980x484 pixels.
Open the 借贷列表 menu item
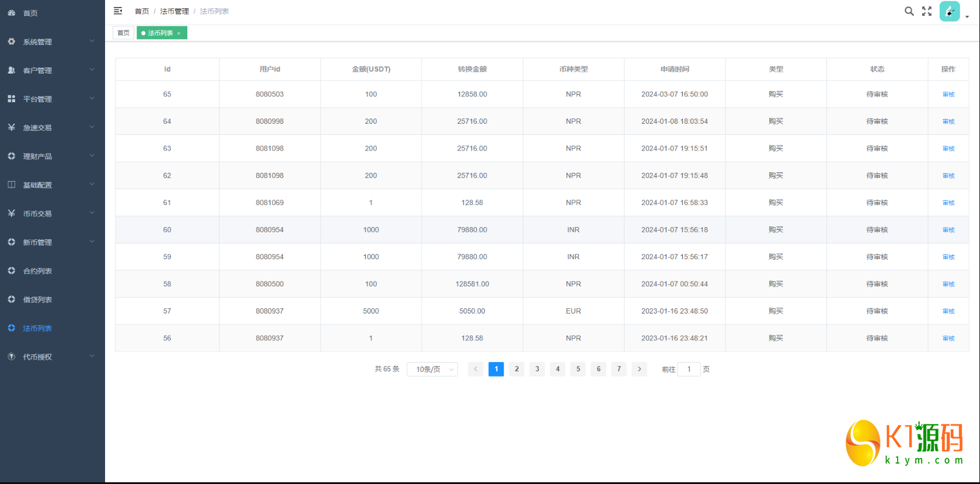tap(53, 300)
